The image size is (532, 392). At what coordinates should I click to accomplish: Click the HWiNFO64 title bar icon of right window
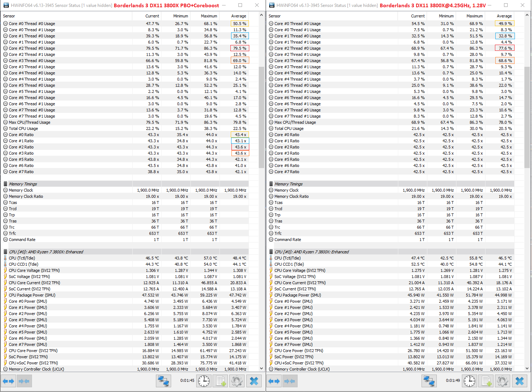(271, 5)
